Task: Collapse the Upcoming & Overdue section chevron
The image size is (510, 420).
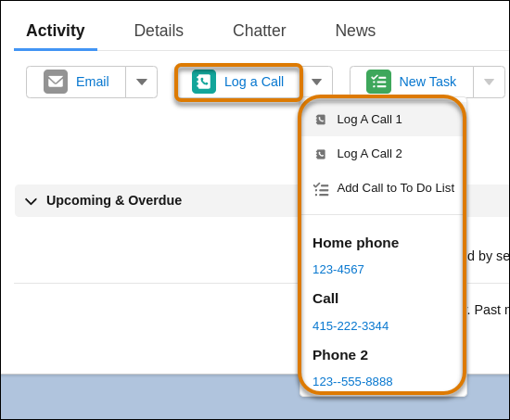Action: (31, 201)
